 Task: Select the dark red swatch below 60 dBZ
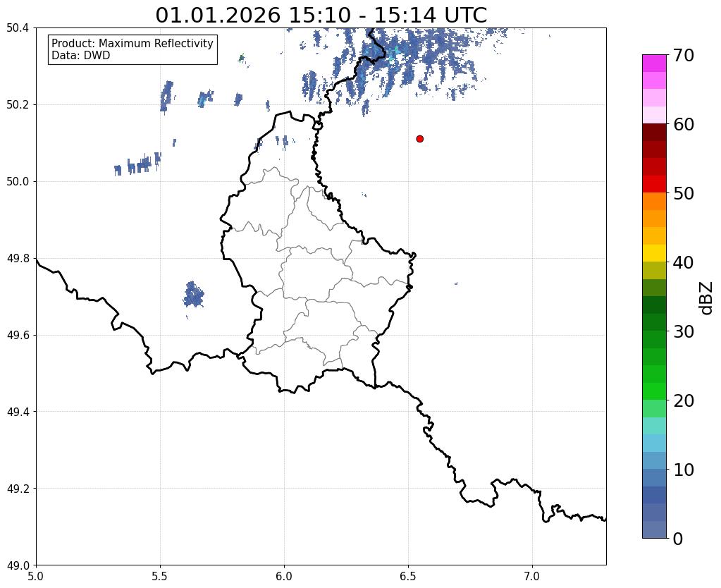653,132
